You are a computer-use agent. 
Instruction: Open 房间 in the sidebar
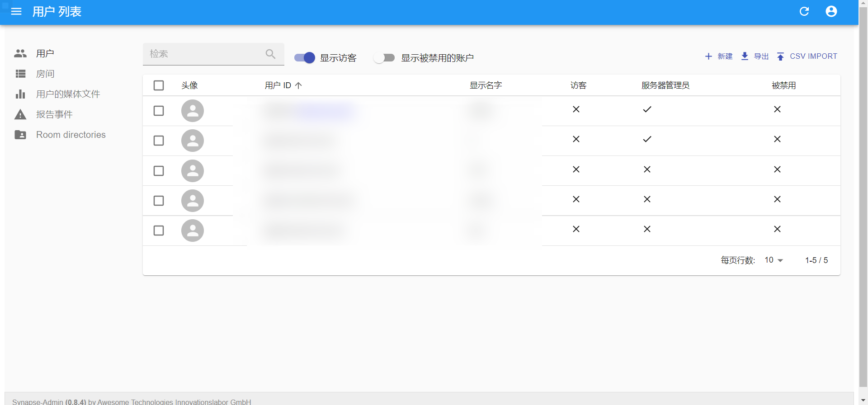click(x=45, y=74)
